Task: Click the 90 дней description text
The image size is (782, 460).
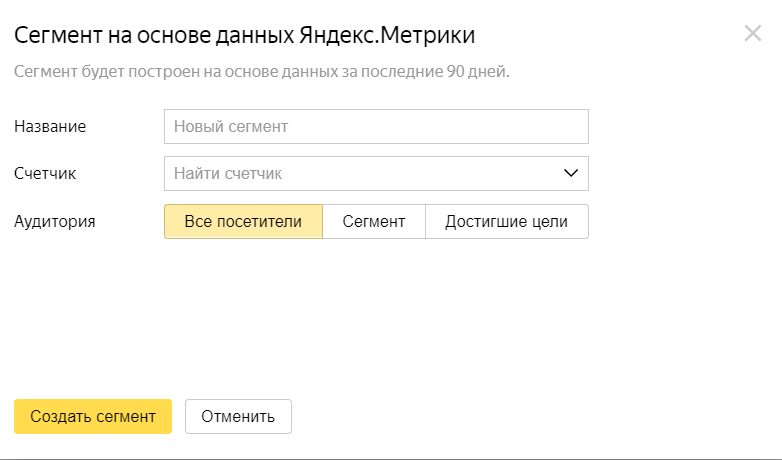Action: point(477,71)
